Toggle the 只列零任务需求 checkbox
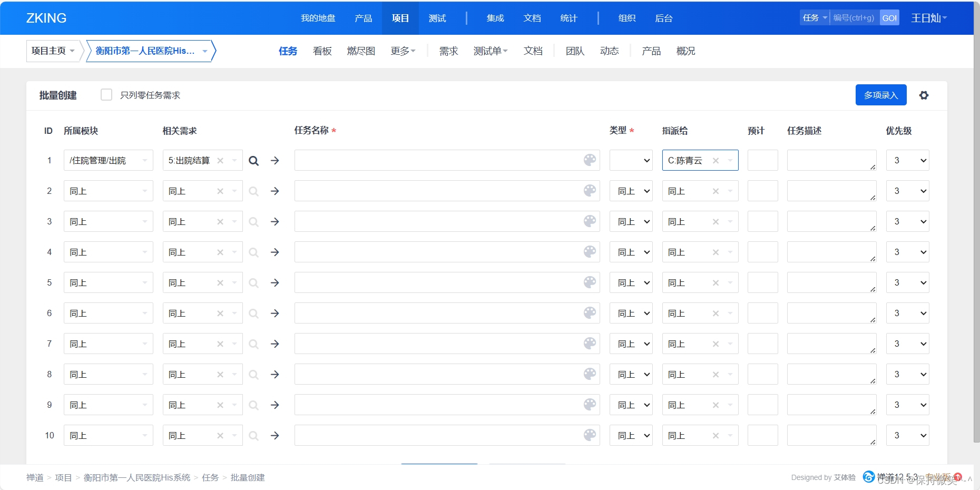The height and width of the screenshot is (490, 980). pos(106,95)
